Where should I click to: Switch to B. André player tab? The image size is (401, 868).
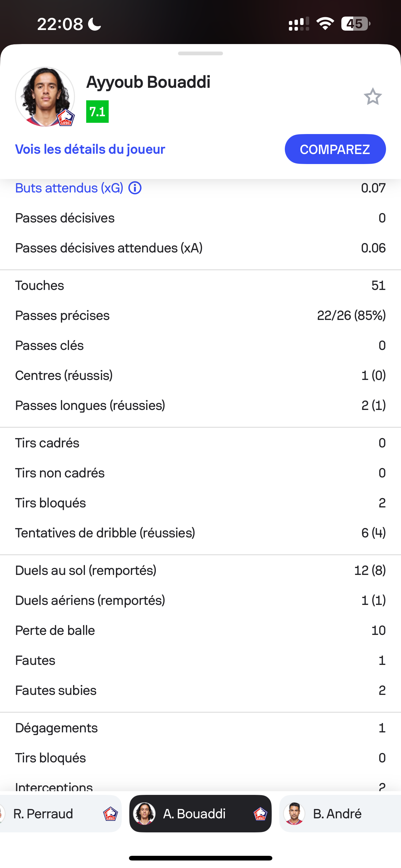tap(340, 813)
